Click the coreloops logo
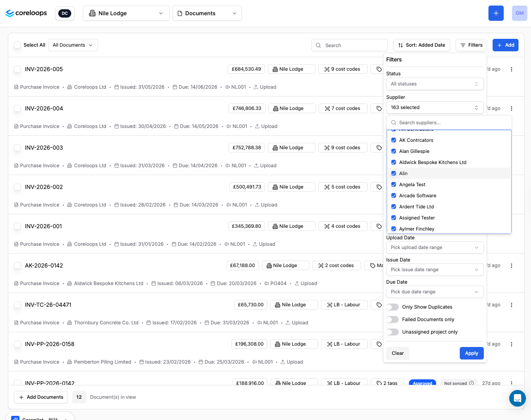Screen dimensions: 531x420 coord(26,13)
